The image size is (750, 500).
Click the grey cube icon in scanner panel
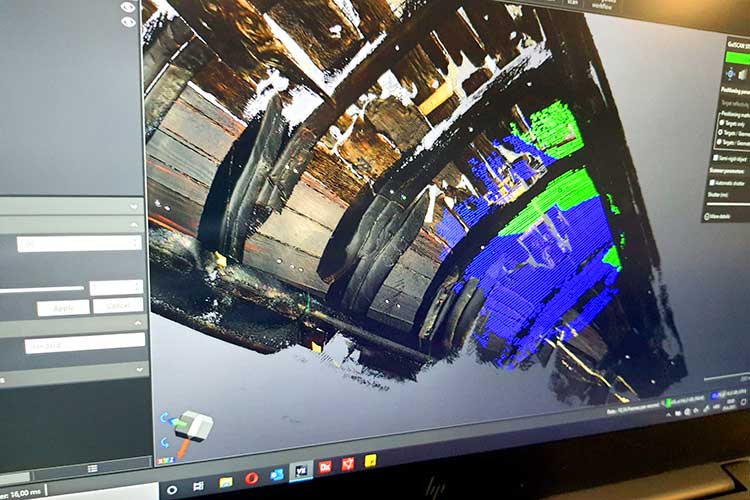click(x=744, y=75)
